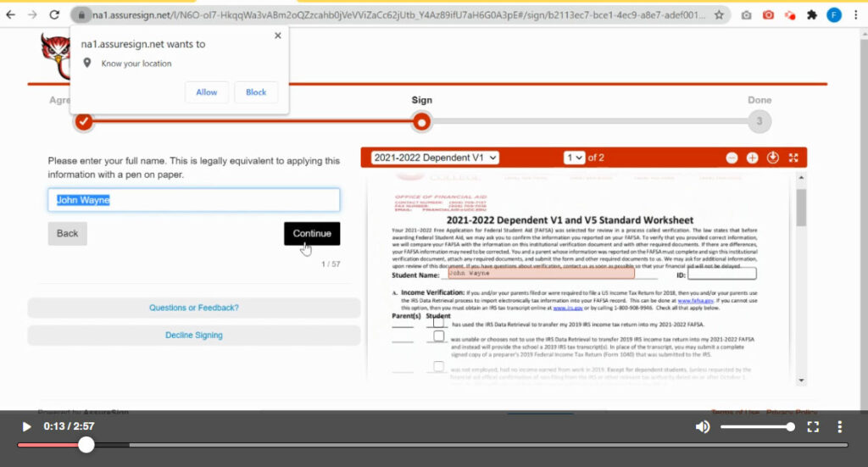The height and width of the screenshot is (467, 868).
Task: Open the Chrome three-dot menu
Action: point(856,15)
